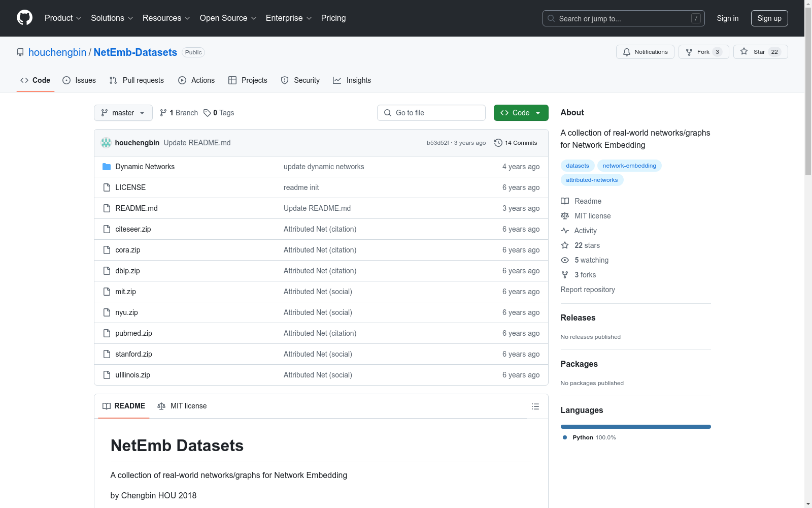Click the fork icon beside 3 forks

point(565,275)
